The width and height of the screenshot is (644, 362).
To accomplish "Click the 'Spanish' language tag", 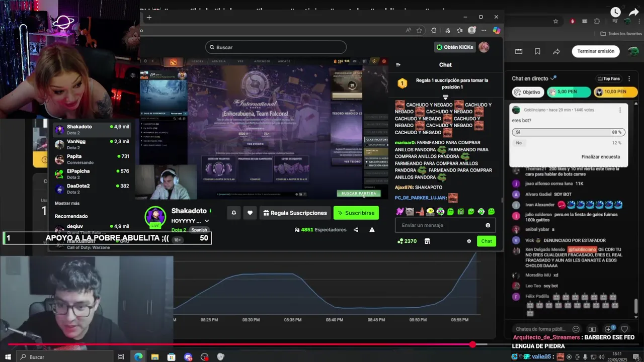I will [x=199, y=230].
